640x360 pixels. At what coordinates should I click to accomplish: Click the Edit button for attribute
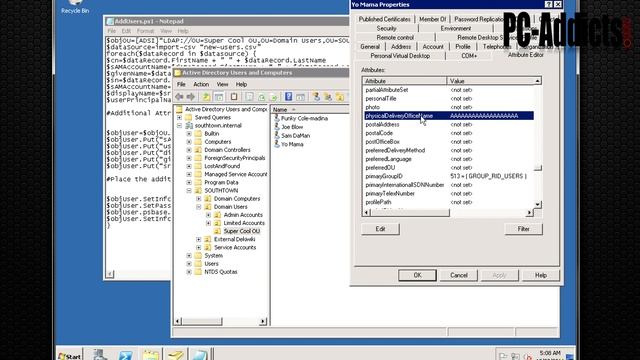(x=380, y=229)
